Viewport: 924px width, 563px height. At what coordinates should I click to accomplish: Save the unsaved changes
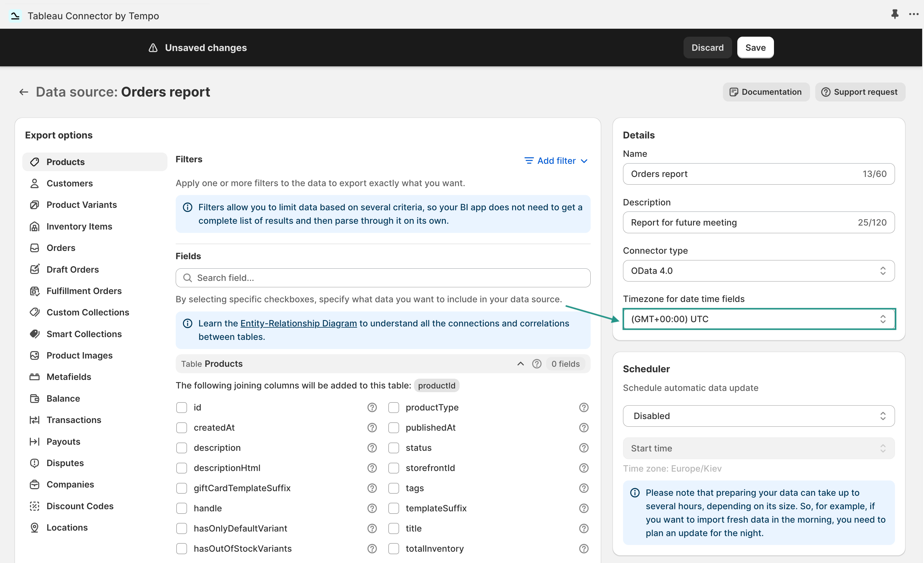(755, 47)
